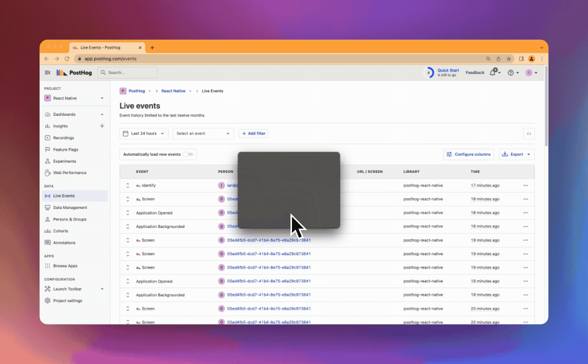Click the notifications bell icon

(x=492, y=73)
